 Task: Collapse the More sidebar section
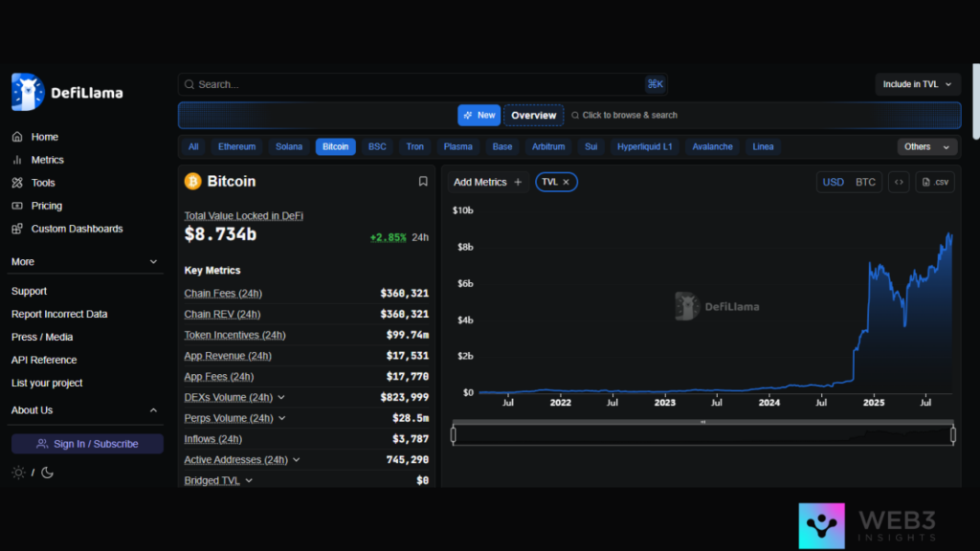[x=153, y=262]
